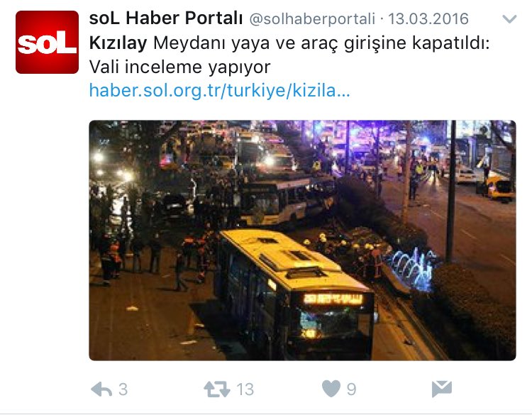Reply to the tweet with arrow icon
The height and width of the screenshot is (415, 532).
101,389
